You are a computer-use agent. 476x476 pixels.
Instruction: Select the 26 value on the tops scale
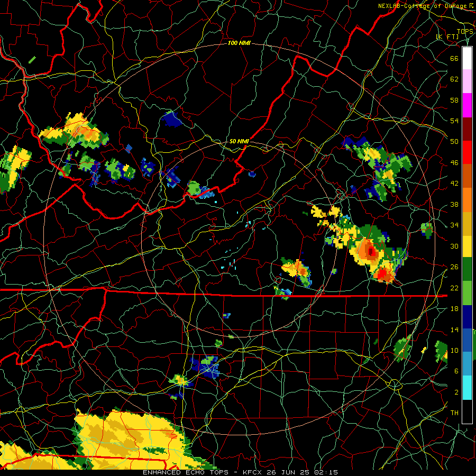(x=454, y=267)
